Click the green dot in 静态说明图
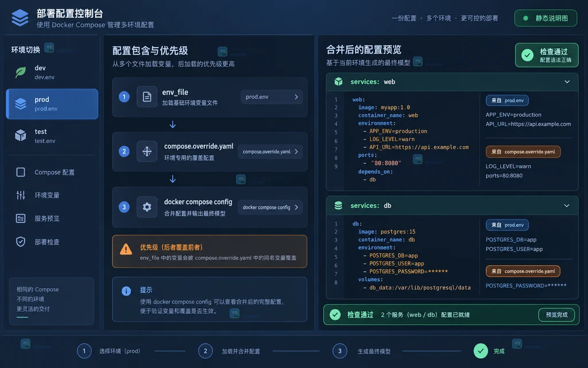Image resolution: width=588 pixels, height=368 pixels. 526,18
